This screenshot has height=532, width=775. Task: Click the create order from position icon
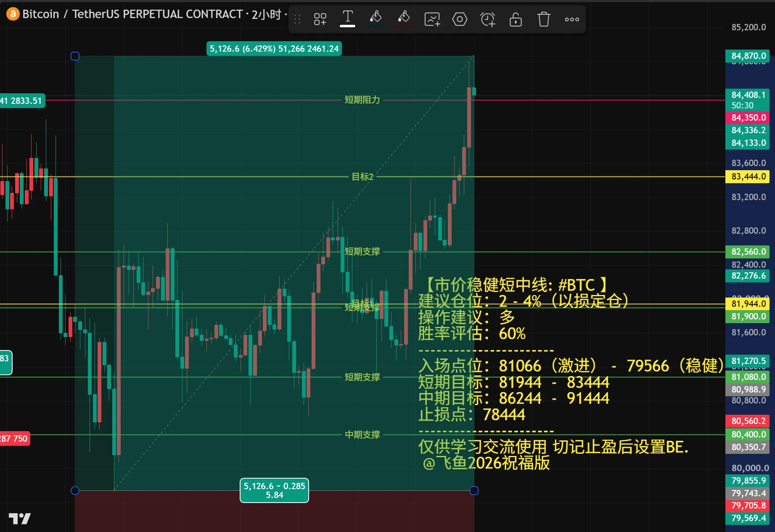pyautogui.click(x=432, y=19)
